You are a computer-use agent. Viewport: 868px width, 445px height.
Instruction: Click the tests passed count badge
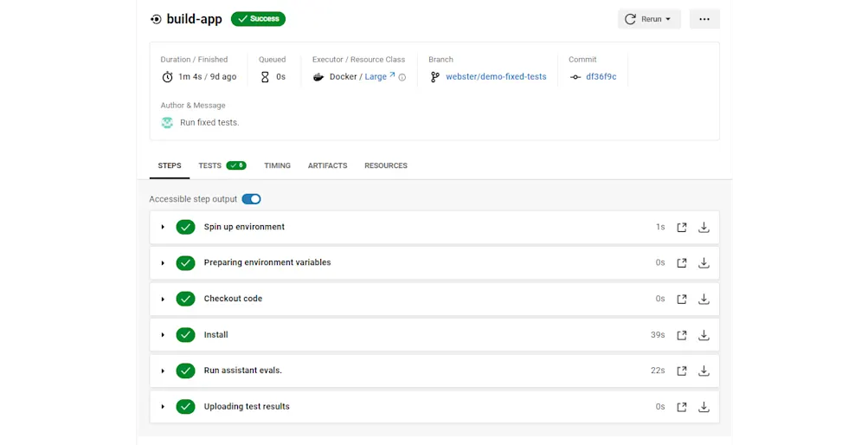[236, 165]
